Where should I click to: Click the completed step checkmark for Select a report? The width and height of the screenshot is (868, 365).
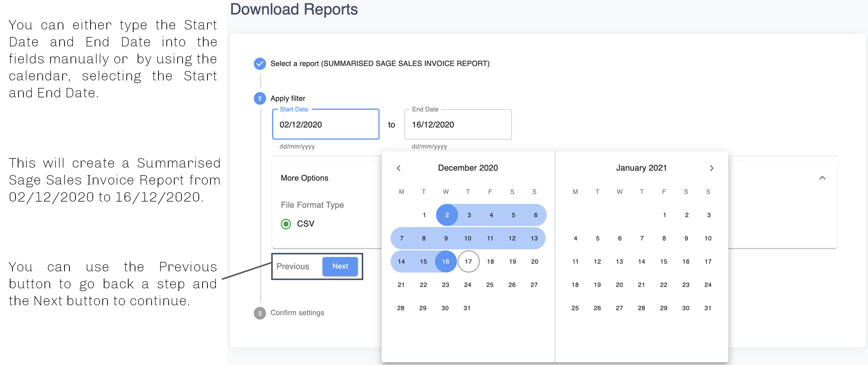point(260,64)
